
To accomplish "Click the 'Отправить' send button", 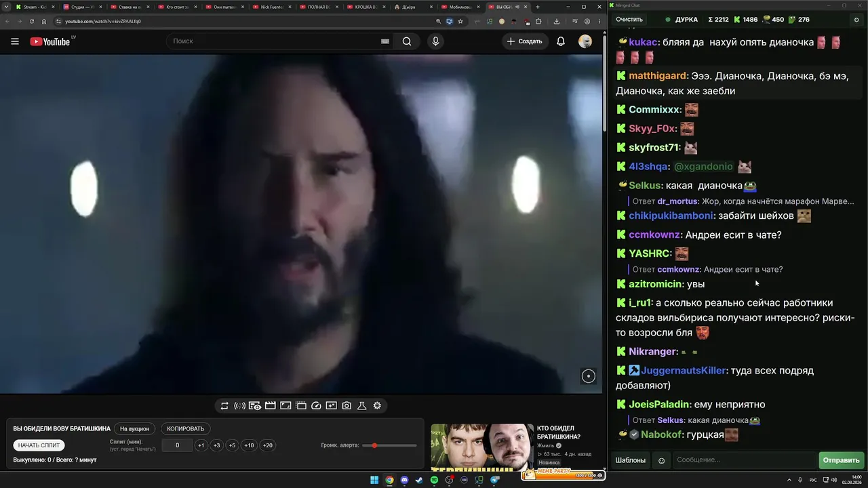I will [x=841, y=461].
